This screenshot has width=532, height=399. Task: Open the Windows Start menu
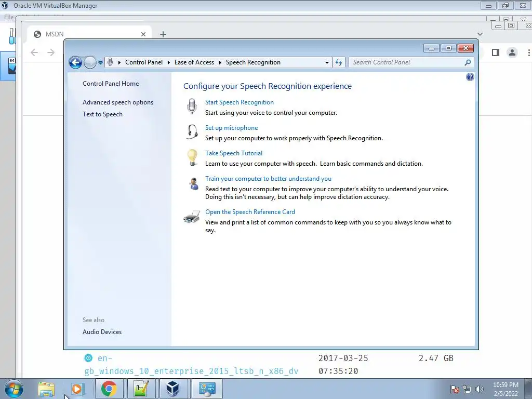14,389
